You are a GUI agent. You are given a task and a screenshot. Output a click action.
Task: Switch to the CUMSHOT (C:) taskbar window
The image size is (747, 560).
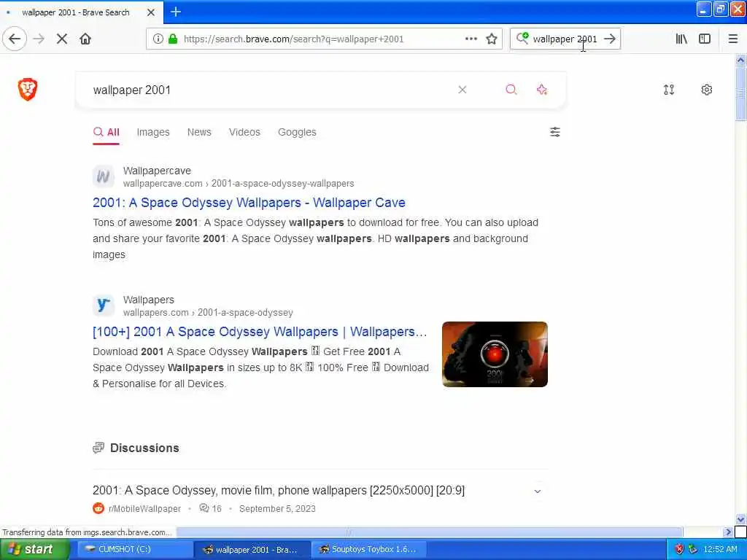coord(134,549)
